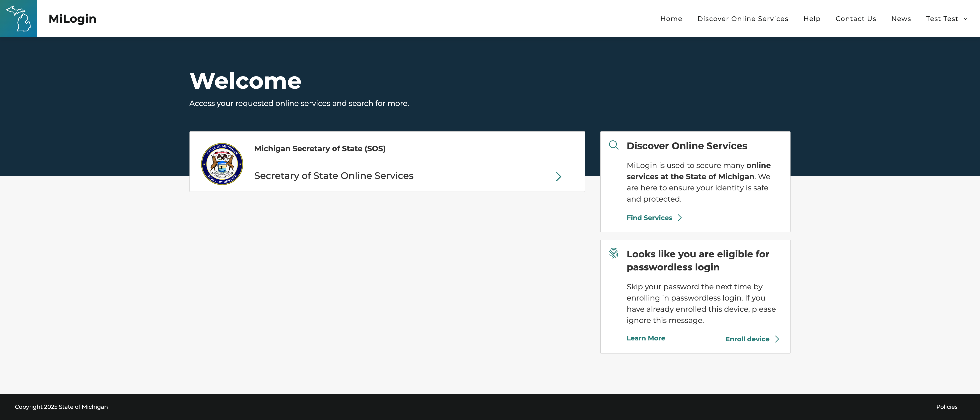Screen dimensions: 980x420
Task: Click the chevron next to Find Services
Action: tap(680, 218)
